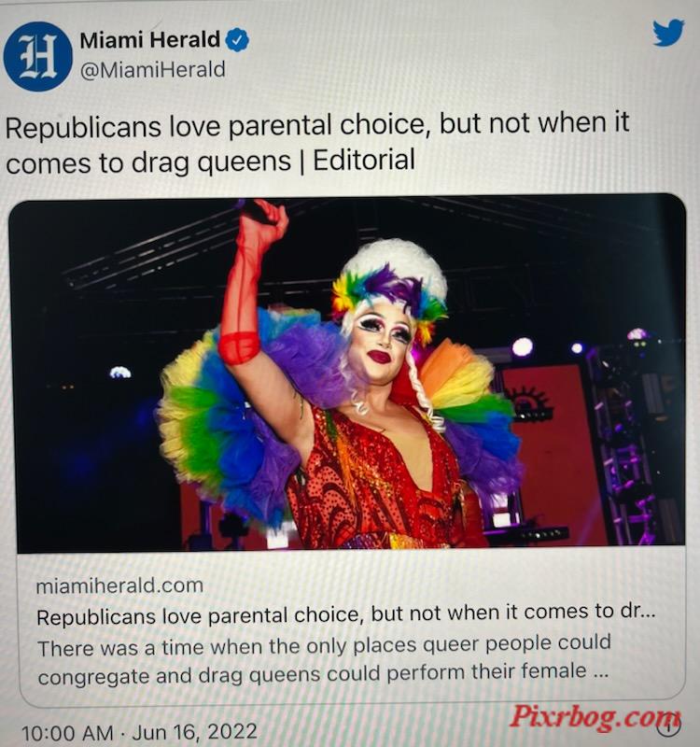Click the 10:00 AM timestamp
700x747 pixels.
click(x=68, y=732)
